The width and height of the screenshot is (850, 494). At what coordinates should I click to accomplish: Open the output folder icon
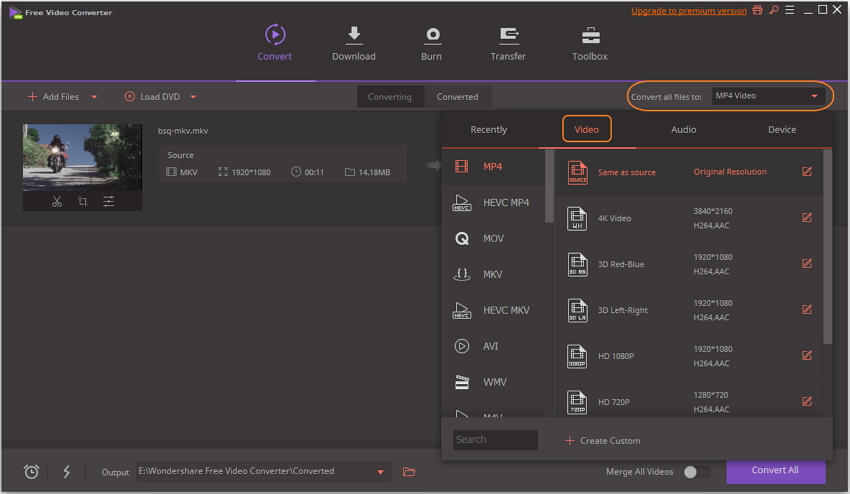[408, 472]
